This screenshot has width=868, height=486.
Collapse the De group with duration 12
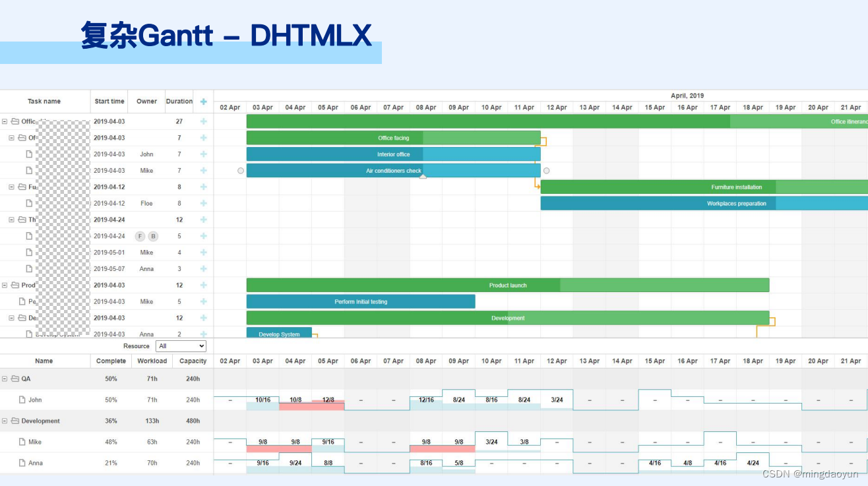(11, 318)
